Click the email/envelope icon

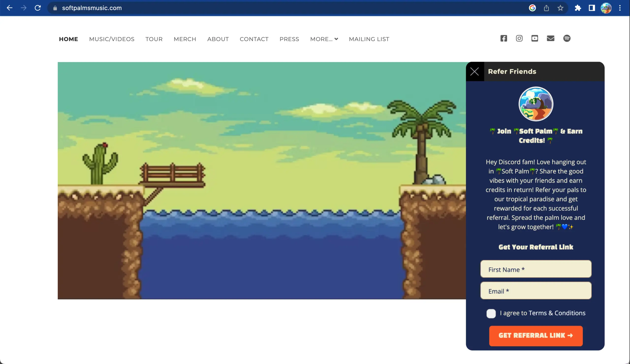pyautogui.click(x=550, y=38)
